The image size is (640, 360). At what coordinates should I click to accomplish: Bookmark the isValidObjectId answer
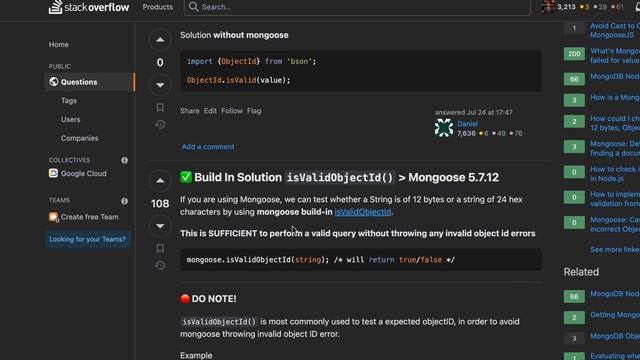point(160,248)
